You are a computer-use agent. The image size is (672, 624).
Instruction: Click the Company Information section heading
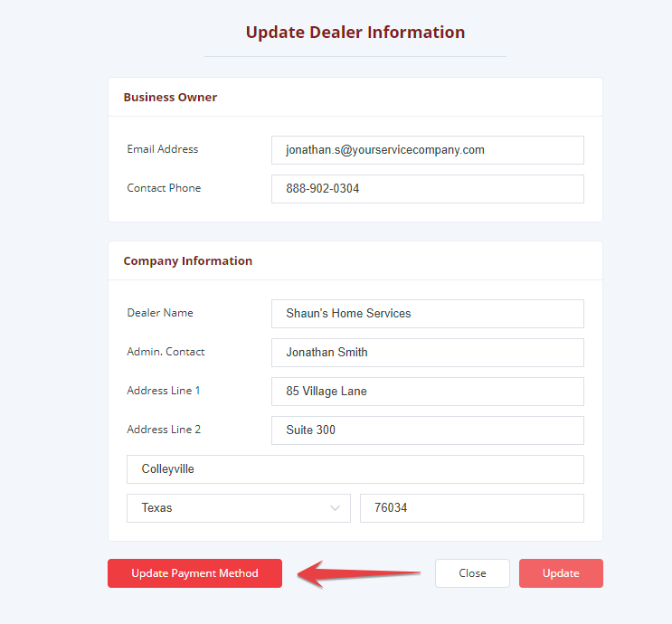coord(188,260)
